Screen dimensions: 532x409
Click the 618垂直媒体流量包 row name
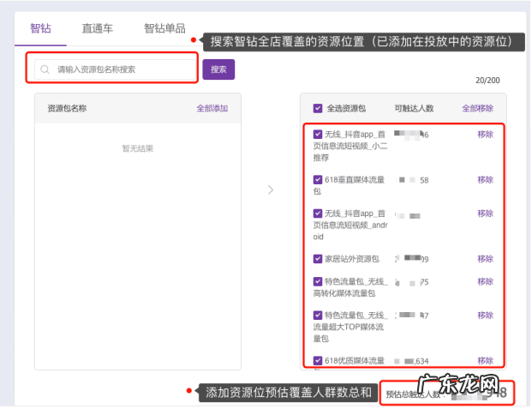click(350, 185)
